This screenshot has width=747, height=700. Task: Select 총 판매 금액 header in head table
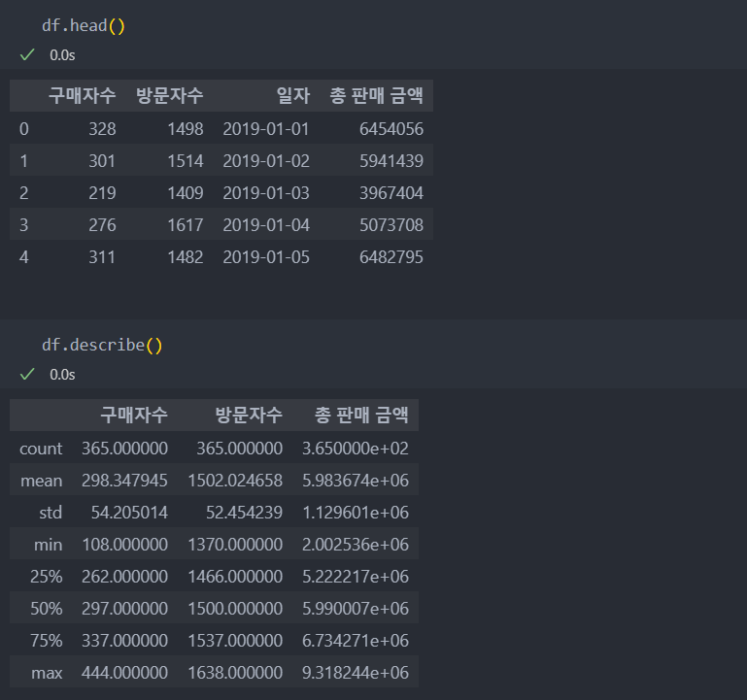(x=376, y=95)
